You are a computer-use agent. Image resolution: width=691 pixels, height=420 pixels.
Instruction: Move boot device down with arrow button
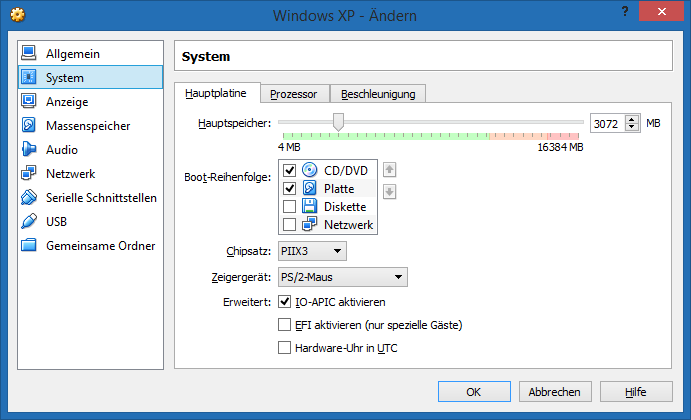pyautogui.click(x=389, y=192)
